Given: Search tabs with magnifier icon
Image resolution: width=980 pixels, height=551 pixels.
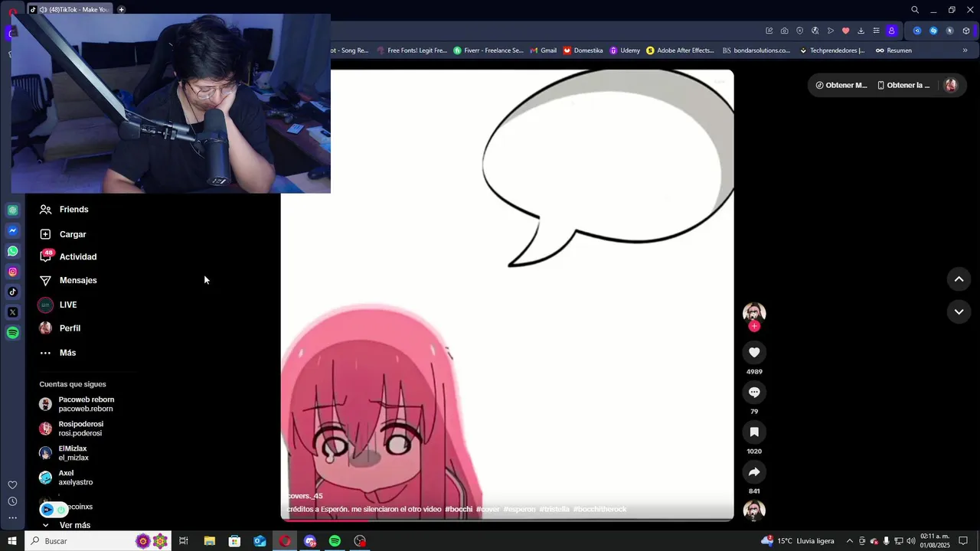Looking at the screenshot, I should (x=915, y=10).
